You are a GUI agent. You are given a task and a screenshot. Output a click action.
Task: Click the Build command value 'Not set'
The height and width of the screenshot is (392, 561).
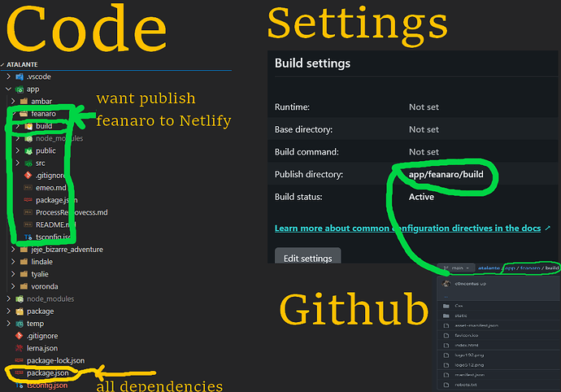tap(424, 152)
